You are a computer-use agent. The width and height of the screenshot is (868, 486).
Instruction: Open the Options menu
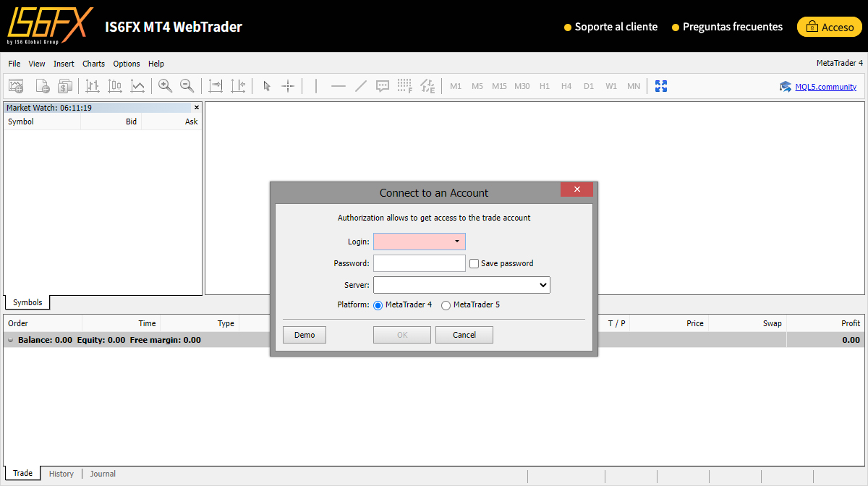pyautogui.click(x=127, y=64)
